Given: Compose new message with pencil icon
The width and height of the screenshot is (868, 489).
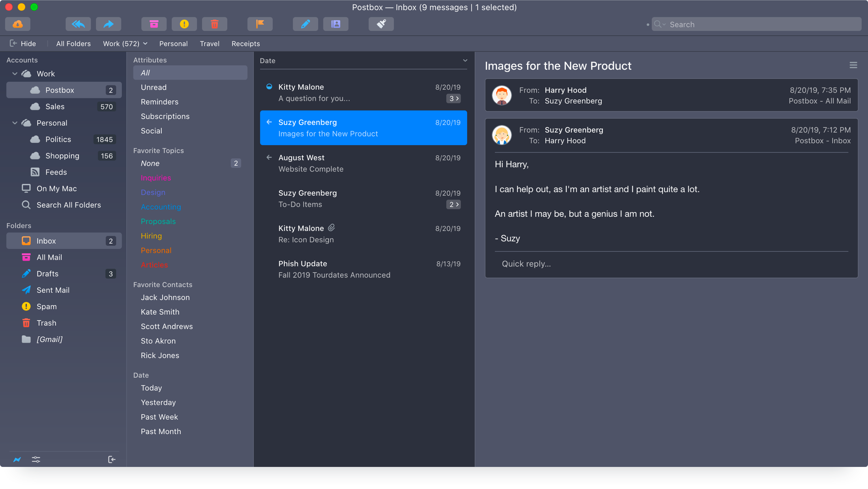Looking at the screenshot, I should (x=305, y=24).
